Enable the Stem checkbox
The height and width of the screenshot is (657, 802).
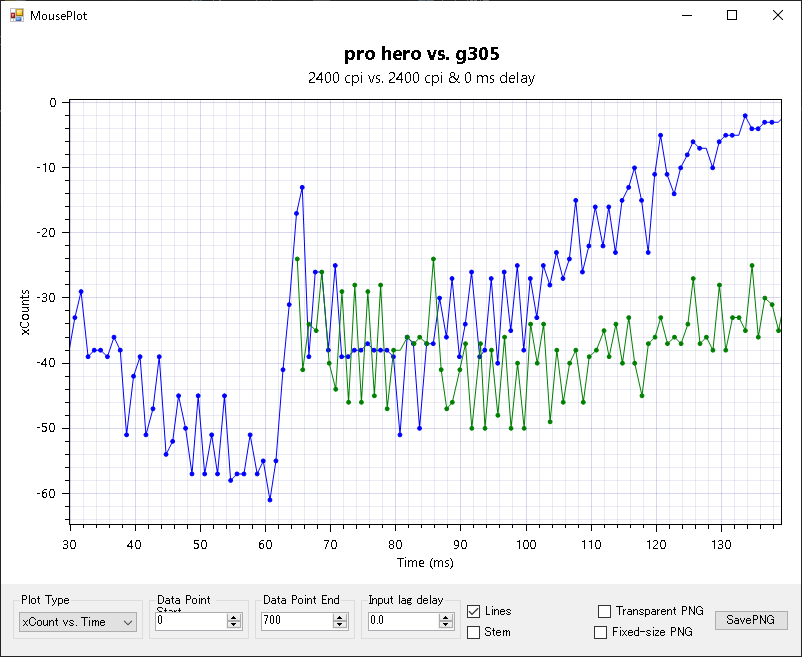pyautogui.click(x=474, y=632)
